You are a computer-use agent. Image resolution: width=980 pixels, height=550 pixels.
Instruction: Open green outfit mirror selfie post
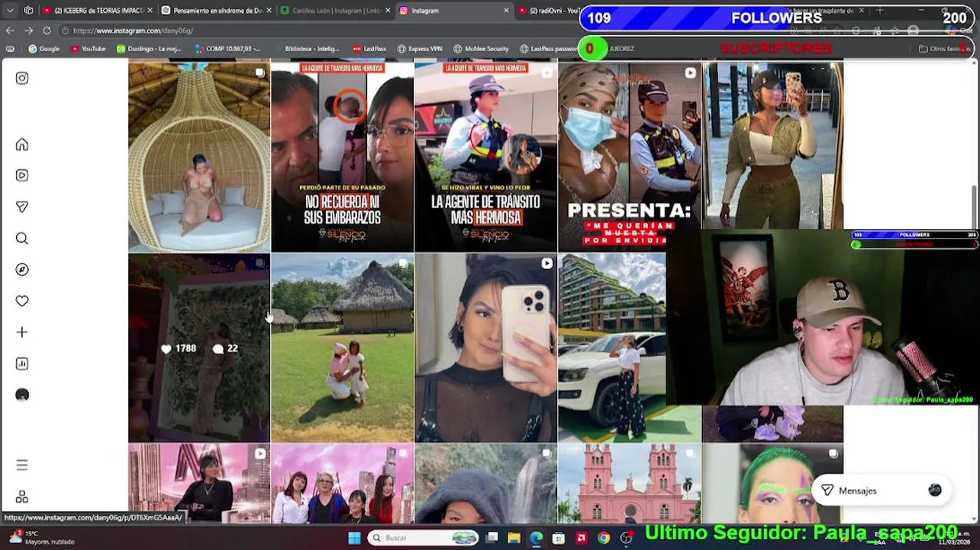click(x=772, y=145)
